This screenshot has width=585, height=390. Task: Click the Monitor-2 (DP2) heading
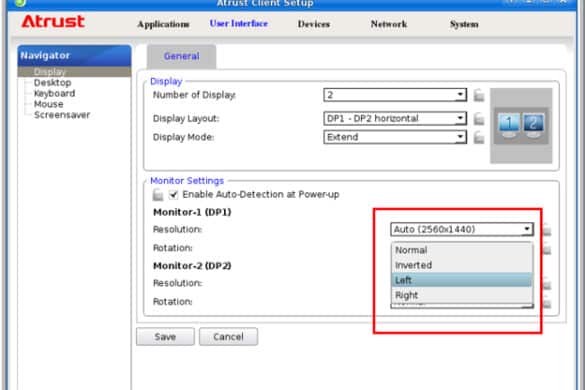click(x=192, y=266)
